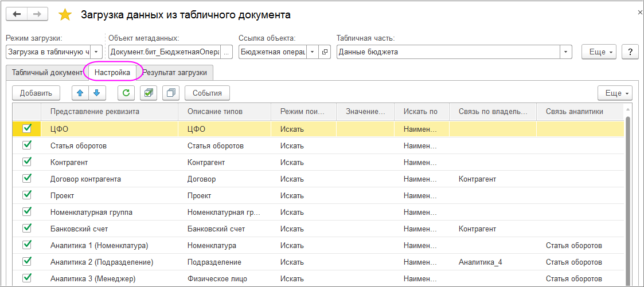Click the События button
Image resolution: width=644 pixels, height=287 pixels.
[207, 93]
